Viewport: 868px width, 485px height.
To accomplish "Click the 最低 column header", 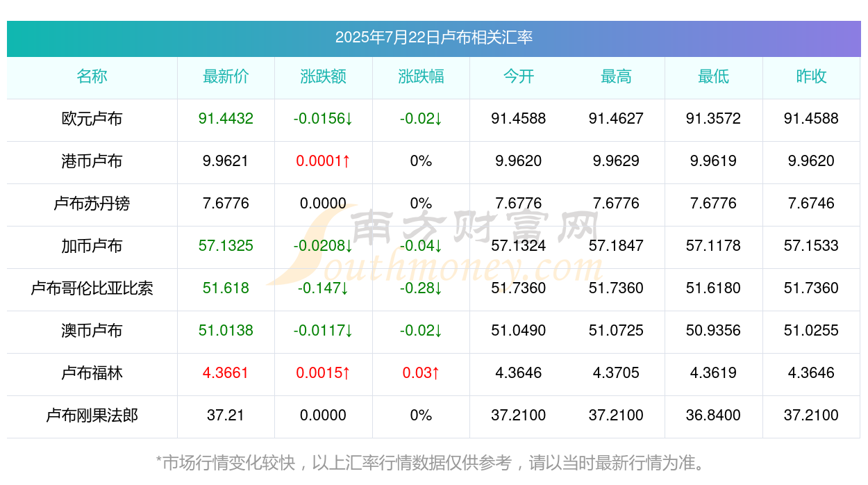I will coord(713,76).
